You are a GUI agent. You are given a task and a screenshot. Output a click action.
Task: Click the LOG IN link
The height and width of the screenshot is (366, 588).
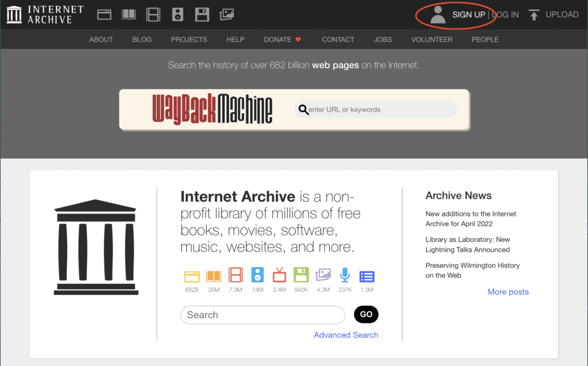(505, 14)
